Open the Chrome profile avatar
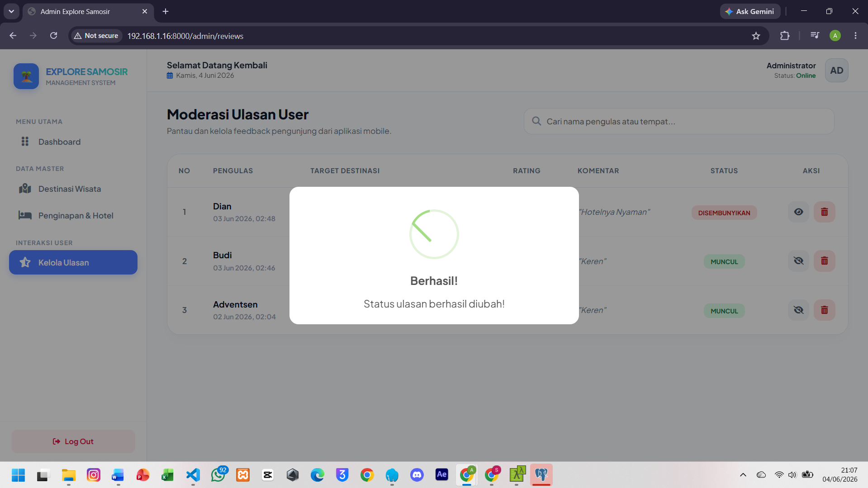Viewport: 868px width, 488px height. coord(835,36)
